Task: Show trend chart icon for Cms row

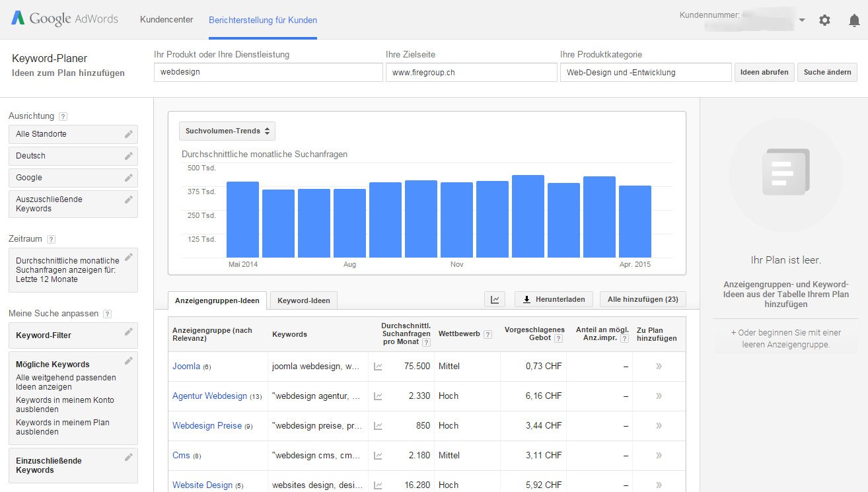Action: click(378, 456)
